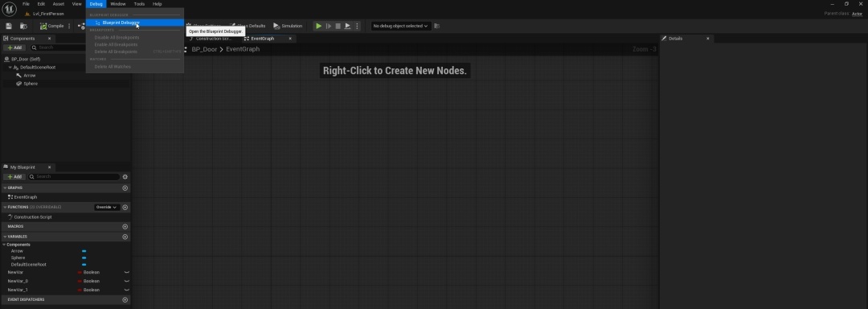
Task: Toggle NewVar visibility eye icon
Action: (x=127, y=273)
